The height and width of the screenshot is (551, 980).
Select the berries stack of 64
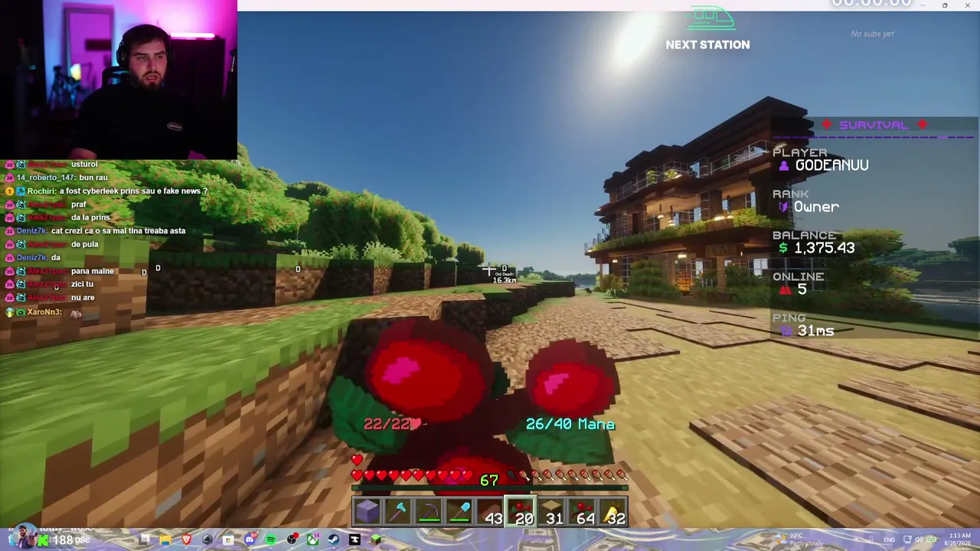pos(582,512)
